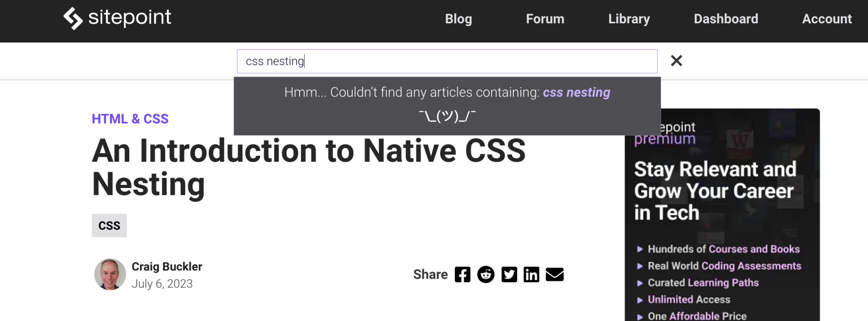Viewport: 868px width, 321px height.
Task: Share article on Facebook
Action: point(462,275)
